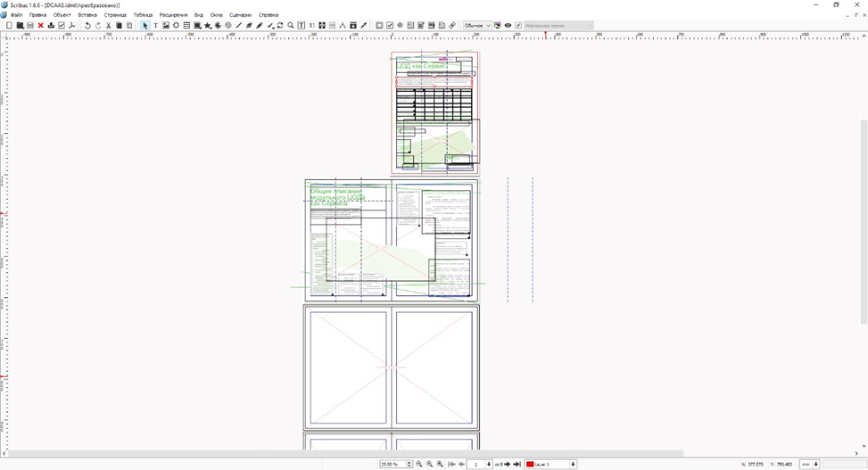Select the Unlink Text Frames tool
Image resolution: width=868 pixels, height=470 pixels.
[332, 26]
